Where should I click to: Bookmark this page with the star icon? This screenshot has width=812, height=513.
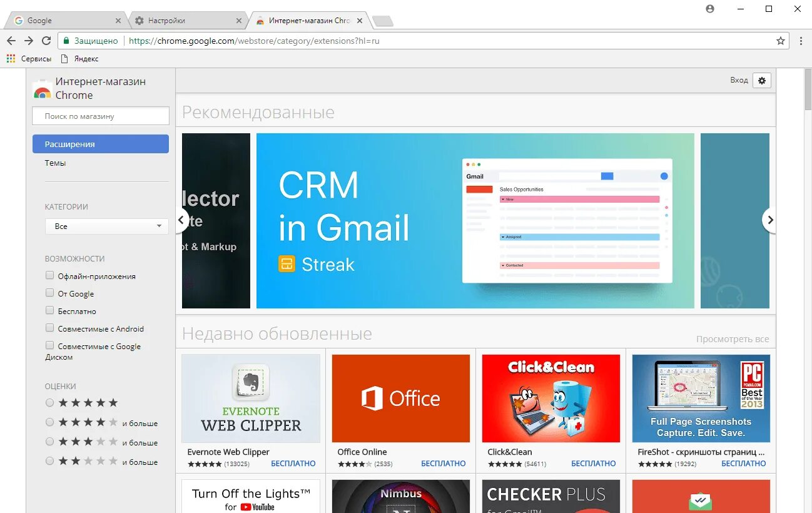pyautogui.click(x=781, y=41)
